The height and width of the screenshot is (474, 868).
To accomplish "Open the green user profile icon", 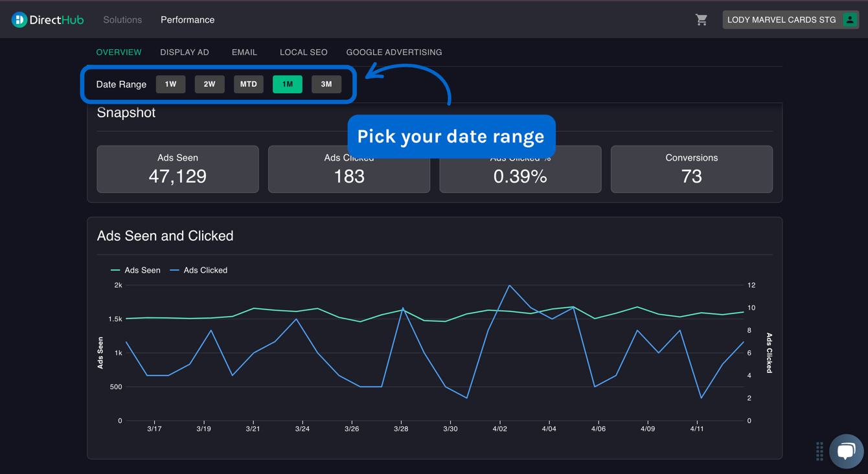I will coord(850,20).
